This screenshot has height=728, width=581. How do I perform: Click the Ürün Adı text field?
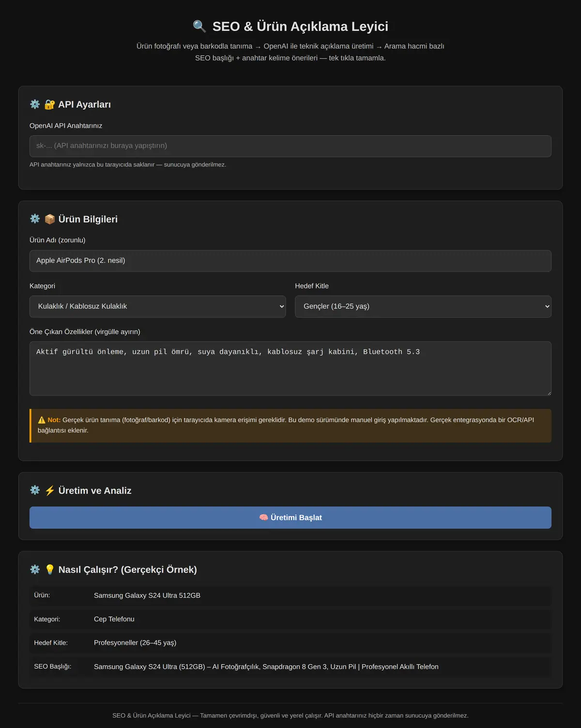tap(290, 261)
